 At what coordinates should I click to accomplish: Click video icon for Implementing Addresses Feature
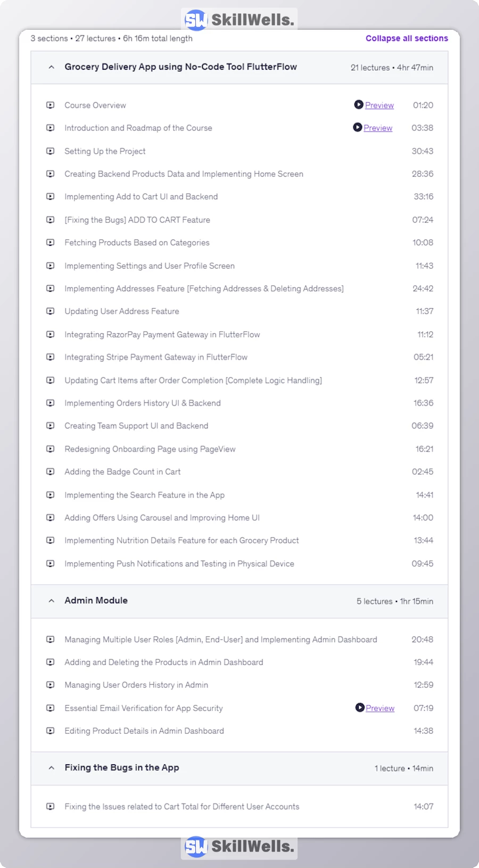[x=51, y=288]
